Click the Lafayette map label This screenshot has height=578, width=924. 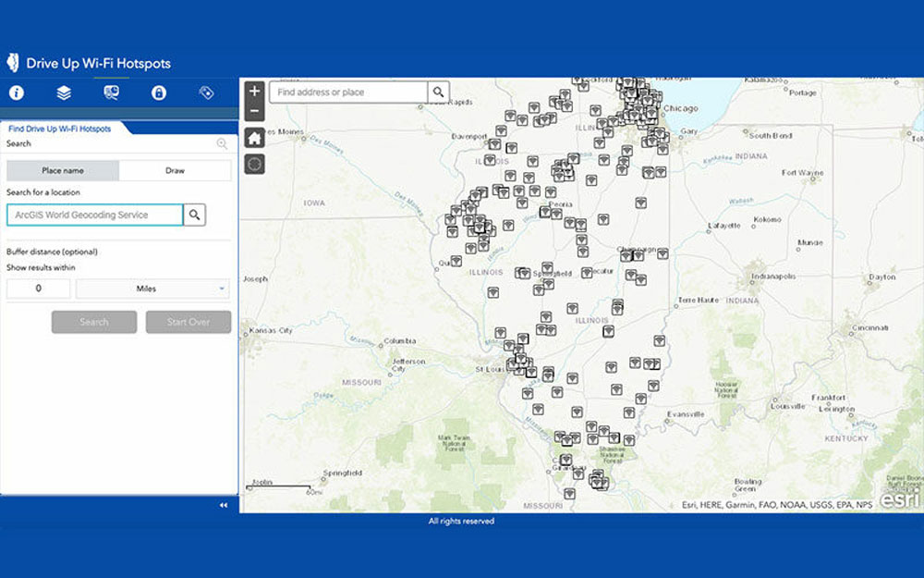pyautogui.click(x=724, y=226)
